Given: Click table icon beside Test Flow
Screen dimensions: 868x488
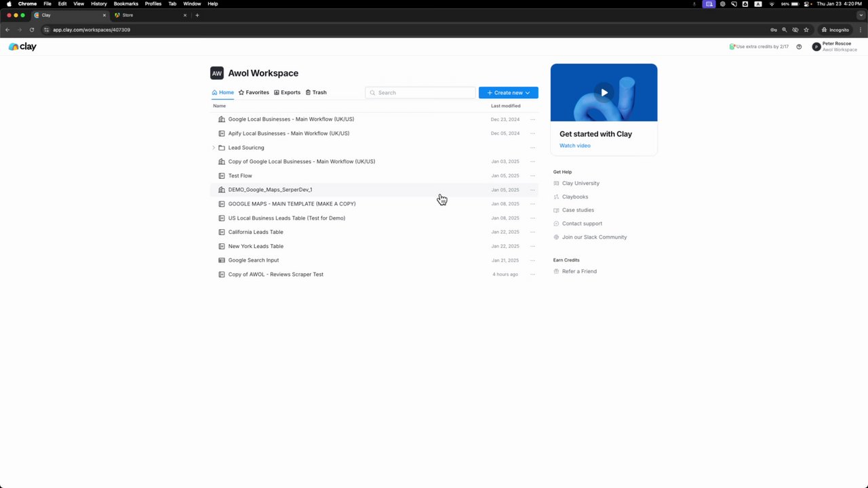Looking at the screenshot, I should tap(222, 176).
